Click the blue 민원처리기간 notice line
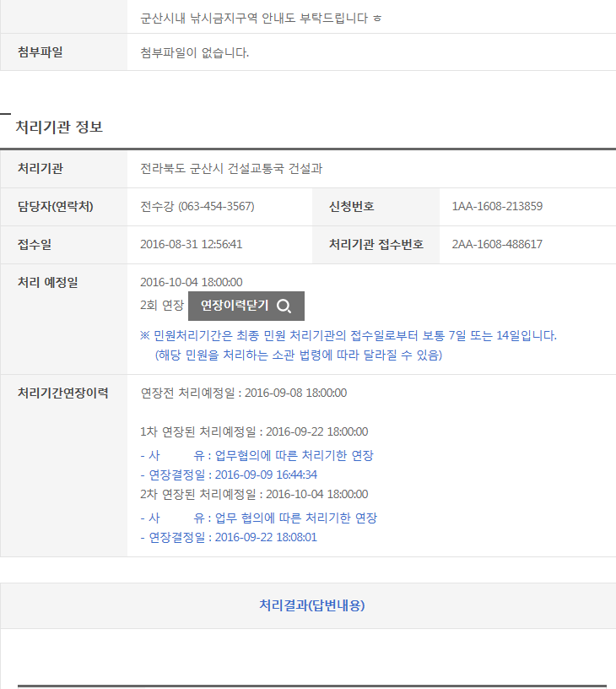 (349, 335)
